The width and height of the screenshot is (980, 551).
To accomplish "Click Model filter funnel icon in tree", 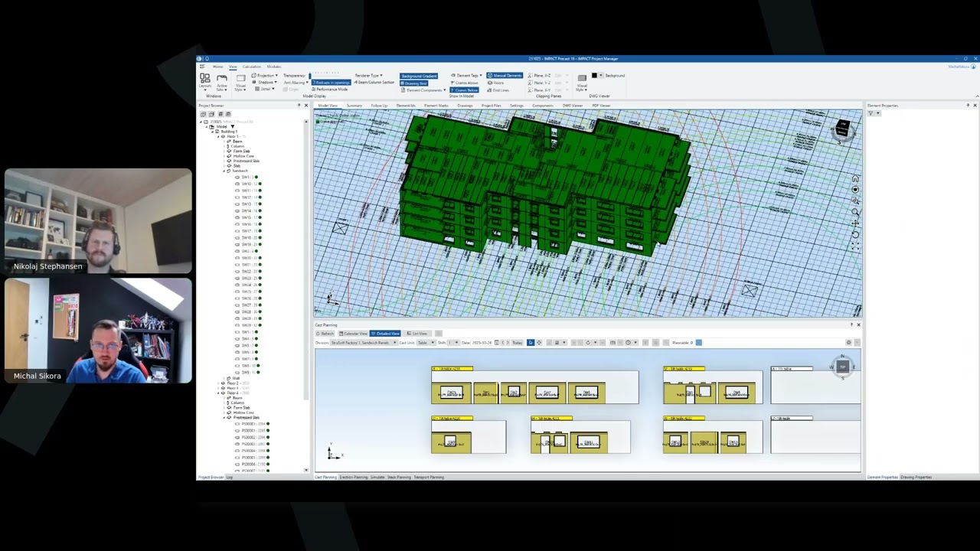I will coord(233,126).
